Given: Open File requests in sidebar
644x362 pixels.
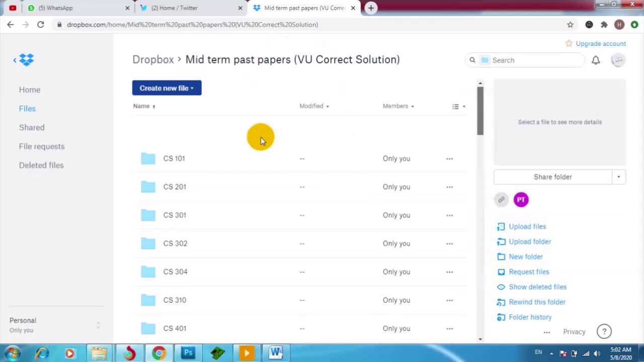Looking at the screenshot, I should click(x=42, y=146).
